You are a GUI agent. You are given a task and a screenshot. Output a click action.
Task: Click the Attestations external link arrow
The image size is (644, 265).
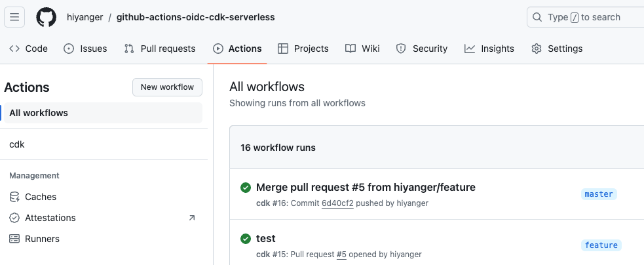tap(191, 218)
